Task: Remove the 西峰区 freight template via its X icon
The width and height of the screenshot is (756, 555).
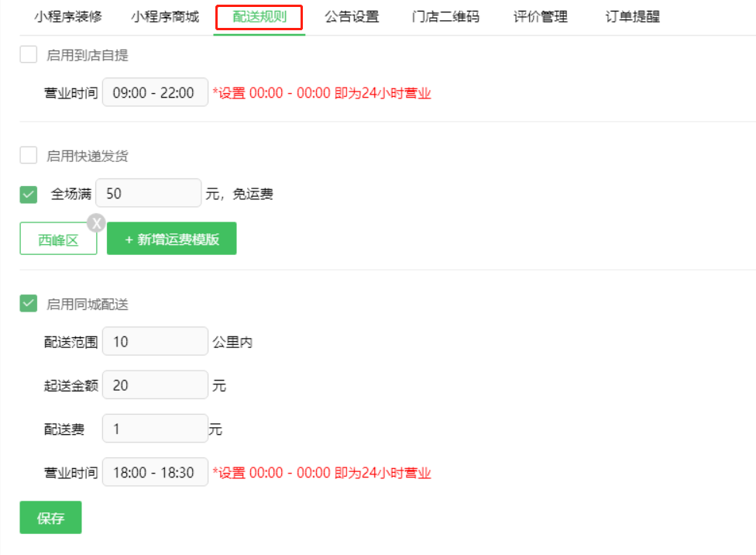Action: point(96,222)
